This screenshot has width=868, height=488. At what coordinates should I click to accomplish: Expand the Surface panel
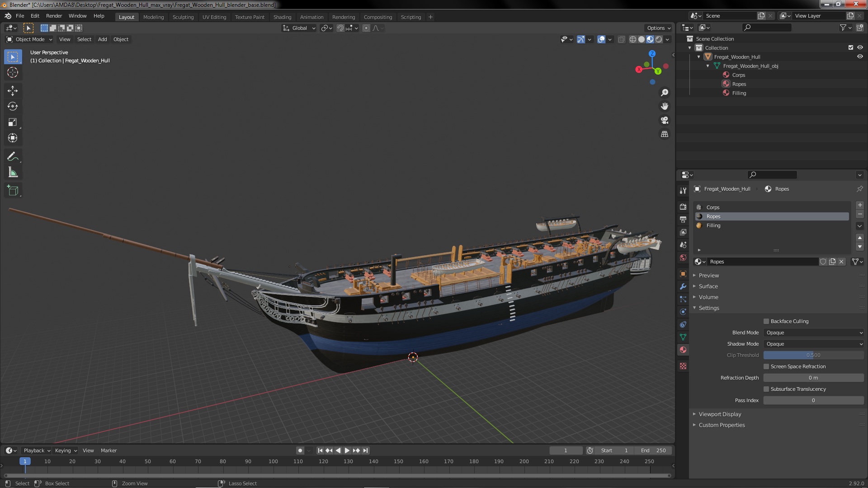tap(708, 286)
